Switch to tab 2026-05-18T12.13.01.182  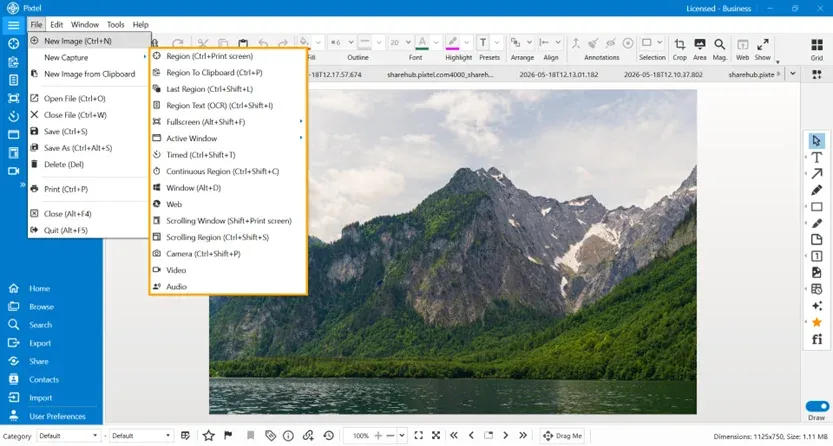pyautogui.click(x=558, y=74)
